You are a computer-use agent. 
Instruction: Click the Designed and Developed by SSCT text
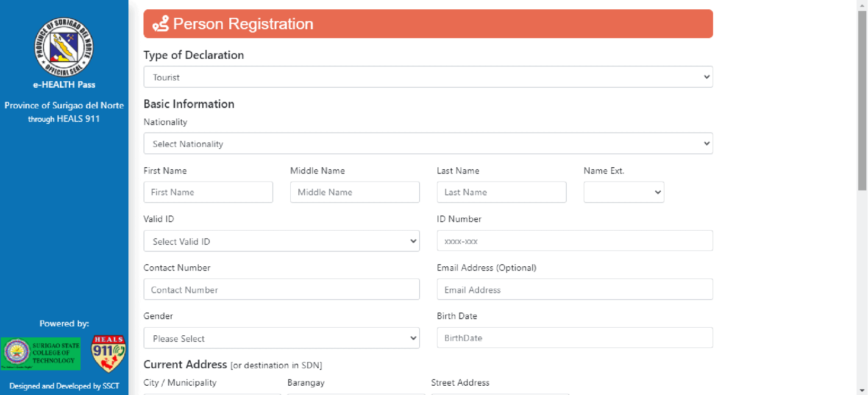pos(64,386)
